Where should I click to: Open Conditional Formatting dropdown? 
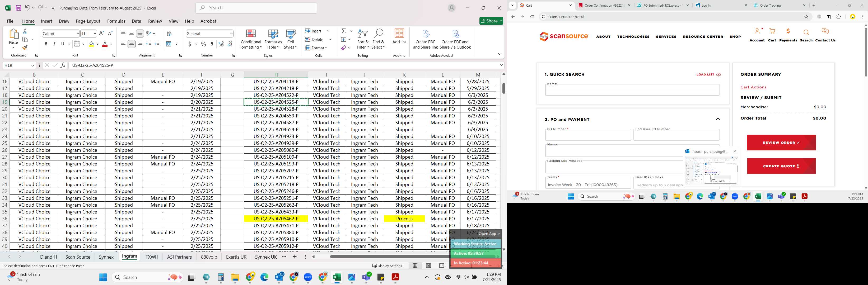point(251,39)
